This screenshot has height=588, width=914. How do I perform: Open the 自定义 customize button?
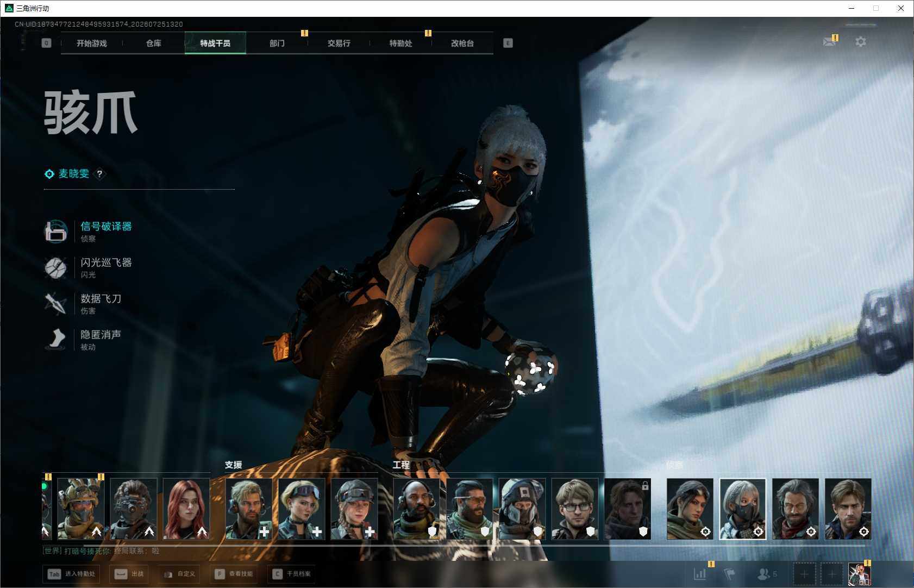[x=179, y=574]
